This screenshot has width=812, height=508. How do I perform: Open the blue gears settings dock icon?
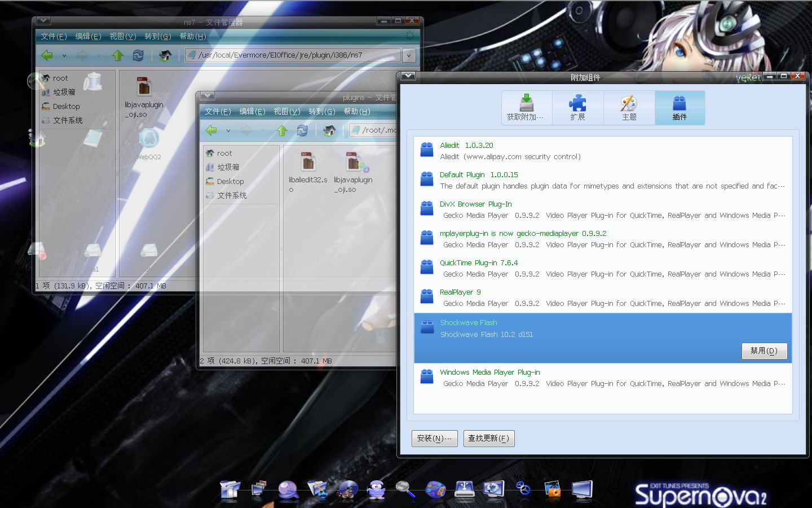click(523, 489)
